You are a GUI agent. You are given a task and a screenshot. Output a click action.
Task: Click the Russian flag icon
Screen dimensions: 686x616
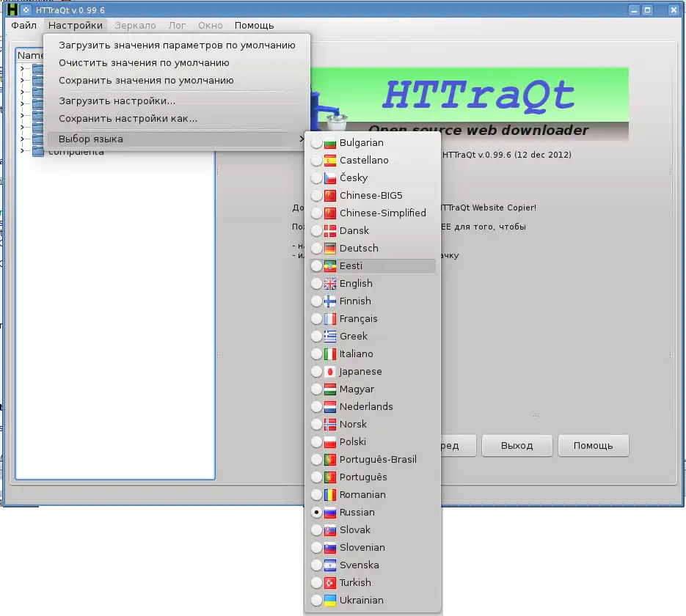point(330,513)
